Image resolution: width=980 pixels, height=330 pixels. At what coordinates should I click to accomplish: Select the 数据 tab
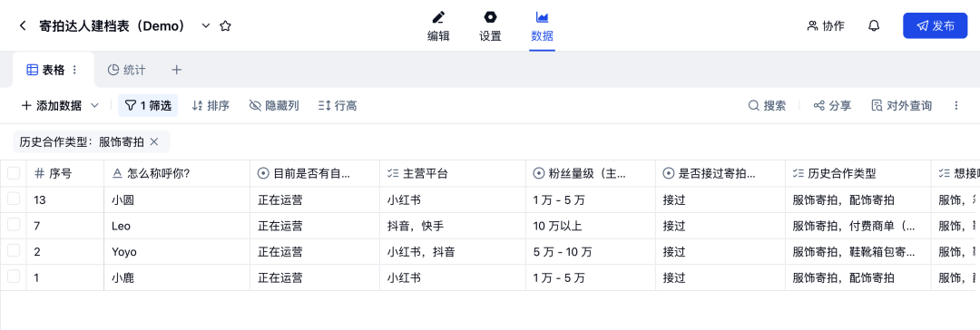[x=542, y=26]
